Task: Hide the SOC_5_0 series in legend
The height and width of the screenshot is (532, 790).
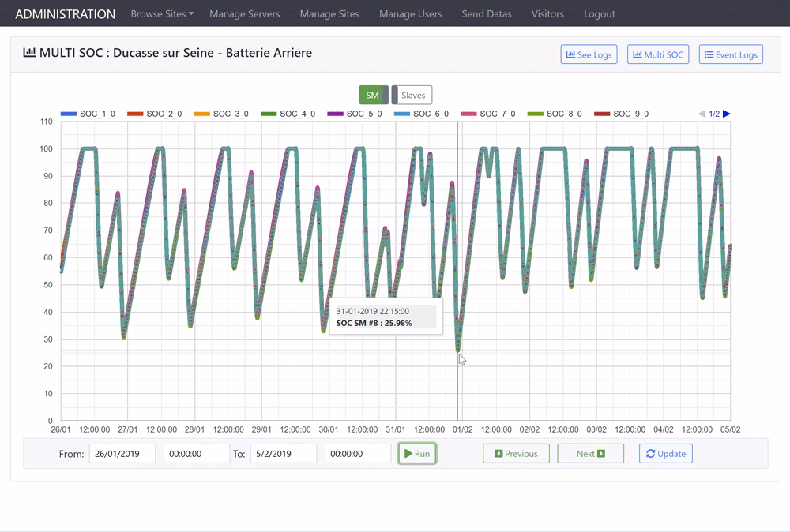Action: coord(363,114)
